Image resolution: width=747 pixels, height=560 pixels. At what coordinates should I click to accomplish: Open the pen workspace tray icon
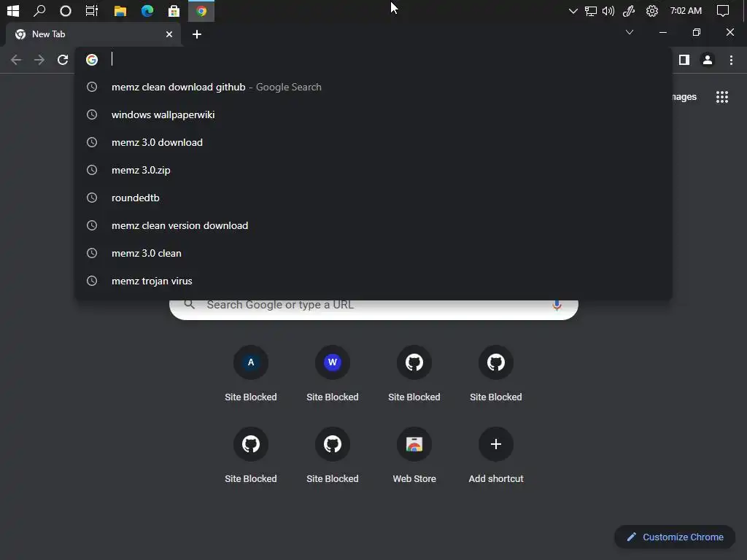[629, 10]
